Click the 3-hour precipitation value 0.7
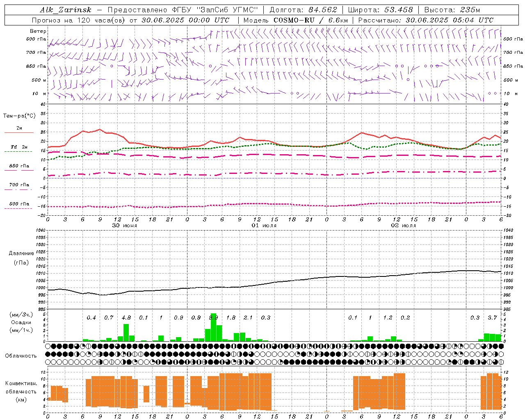This screenshot has height=420, width=525. click(x=109, y=318)
